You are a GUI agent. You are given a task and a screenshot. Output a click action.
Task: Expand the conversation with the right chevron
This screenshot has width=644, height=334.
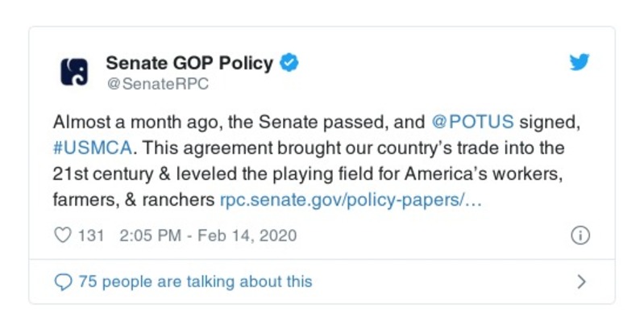coord(581,282)
